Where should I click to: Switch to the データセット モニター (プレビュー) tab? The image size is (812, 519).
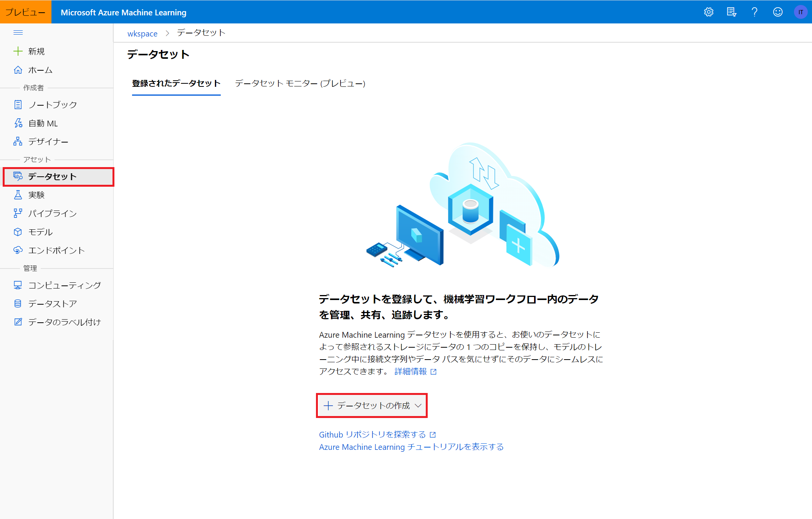[300, 83]
